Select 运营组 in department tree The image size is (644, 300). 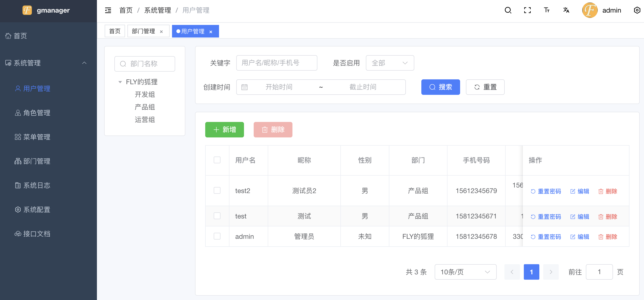tap(145, 120)
